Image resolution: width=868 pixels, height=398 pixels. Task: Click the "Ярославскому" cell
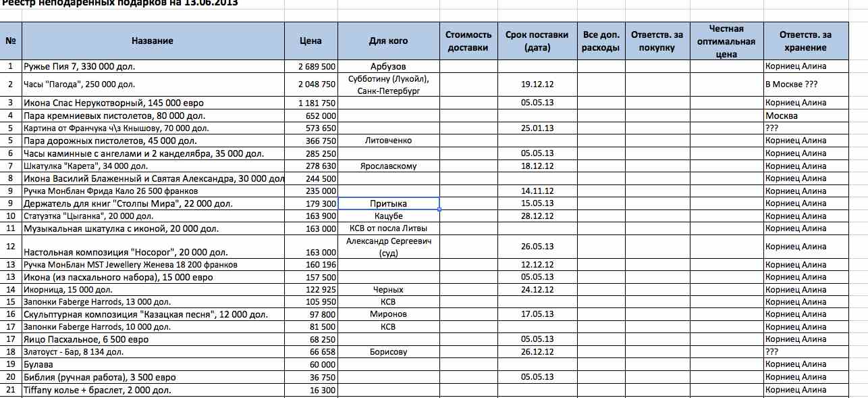388,166
